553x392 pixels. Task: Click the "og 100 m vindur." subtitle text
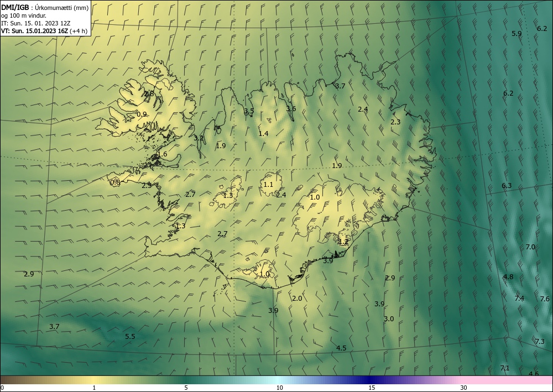tap(24, 15)
